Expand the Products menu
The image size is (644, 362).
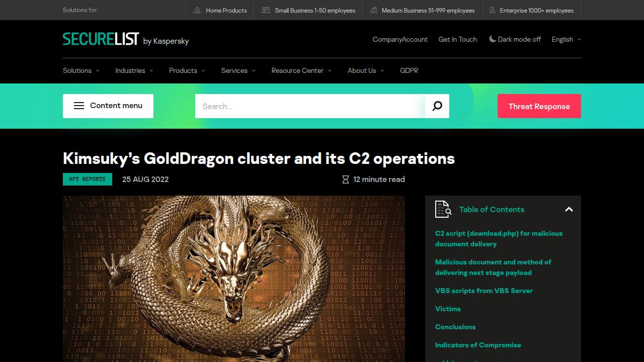point(187,70)
